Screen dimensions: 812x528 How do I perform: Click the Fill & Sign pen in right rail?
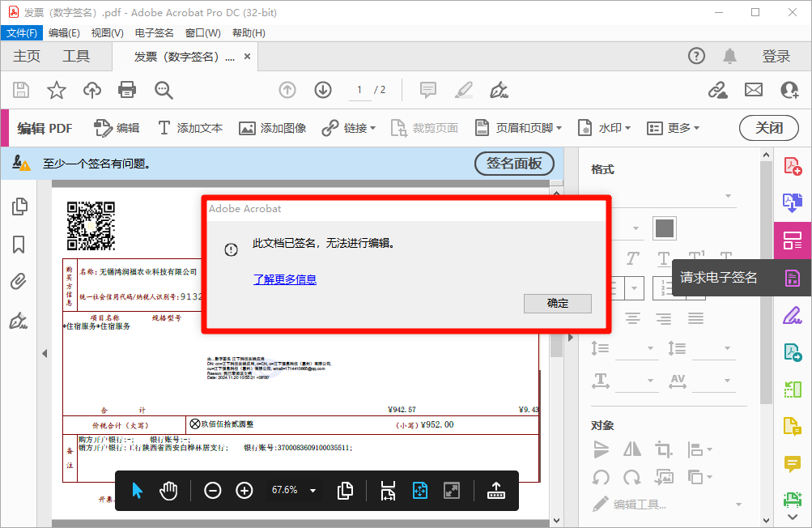pyautogui.click(x=793, y=315)
